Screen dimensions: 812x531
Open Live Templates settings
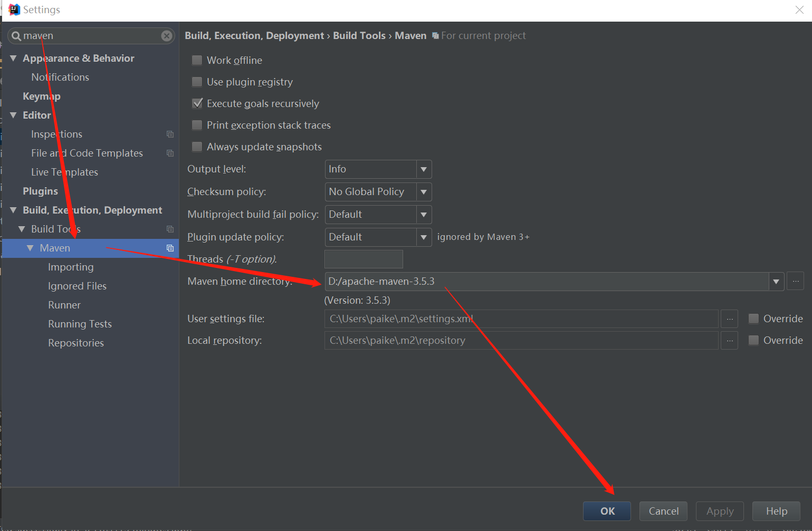[x=64, y=172]
